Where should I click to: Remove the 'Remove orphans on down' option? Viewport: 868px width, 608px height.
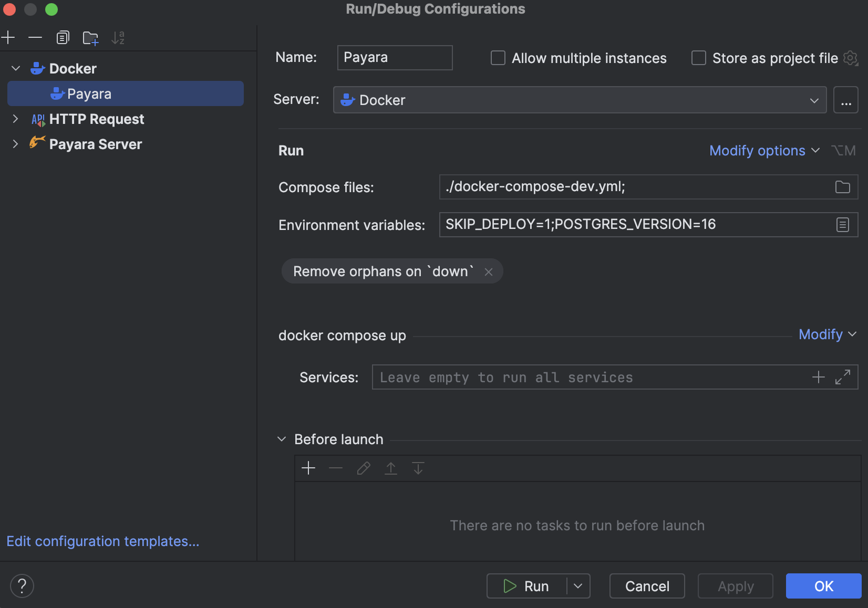489,271
